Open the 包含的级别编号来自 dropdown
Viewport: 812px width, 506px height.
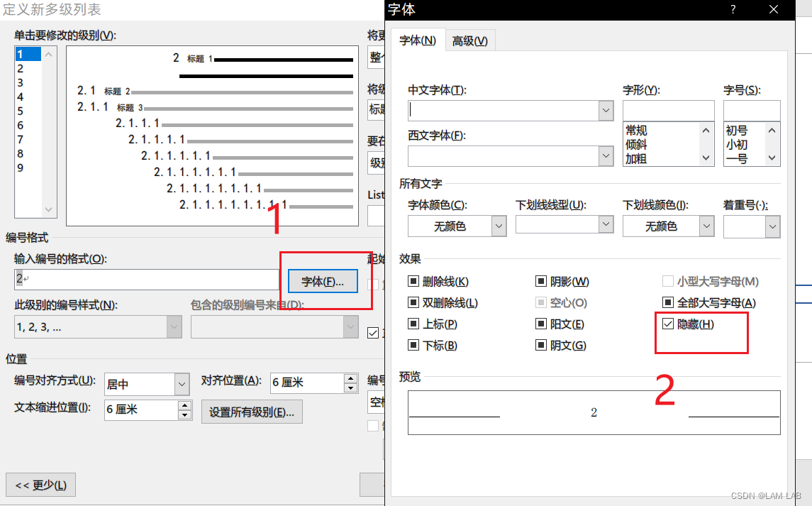coord(350,327)
